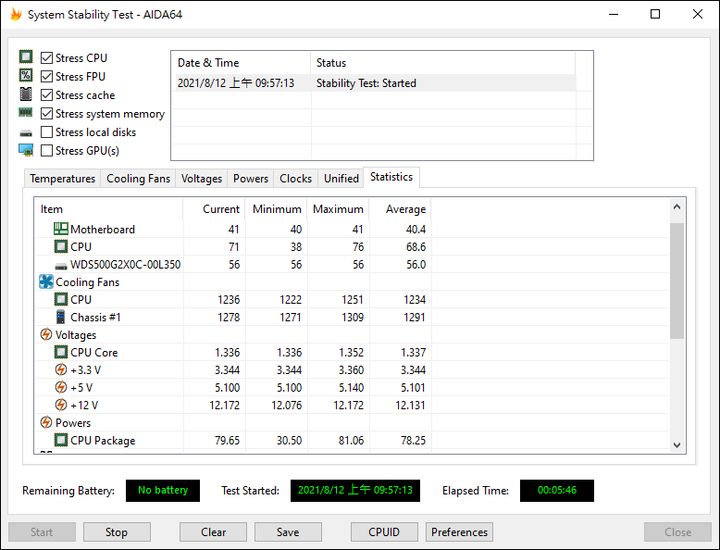The height and width of the screenshot is (550, 720).
Task: Click the Chassis #1 maximum value 1309
Action: tap(353, 317)
